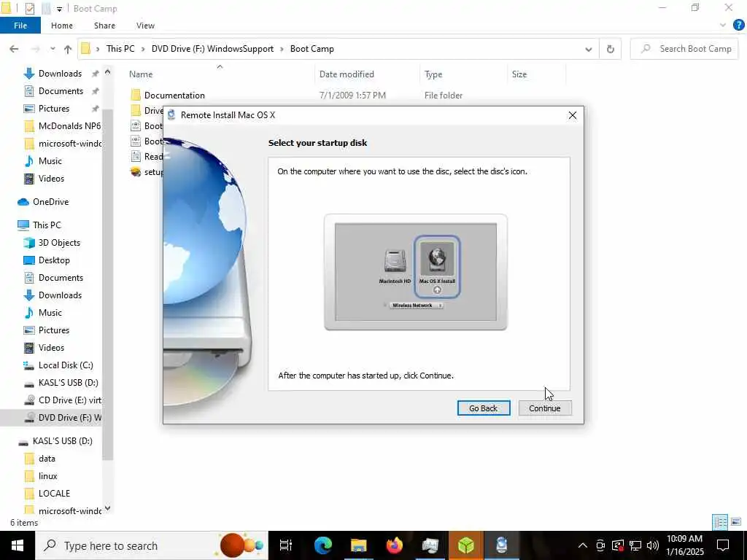This screenshot has height=560, width=747.
Task: Select Local Disk (C:) in sidebar
Action: pyautogui.click(x=66, y=365)
